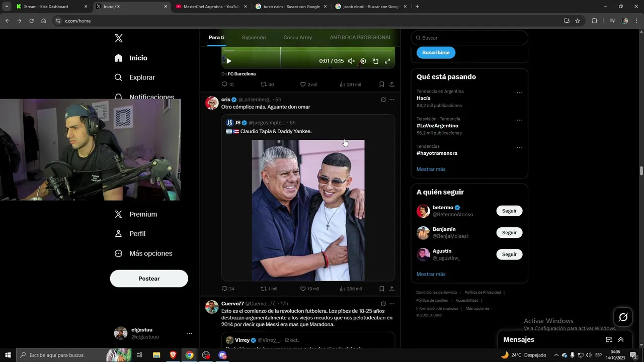The width and height of the screenshot is (644, 362).
Task: Open Grok icon on cris post
Action: pos(383,100)
